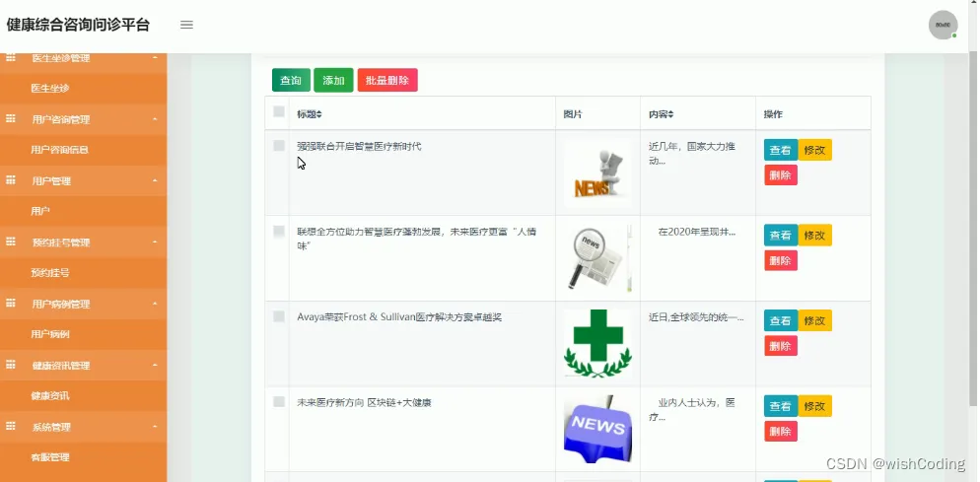View the 联想全方位助力智慧医疗 entry with 查看
The height and width of the screenshot is (482, 980).
781,235
